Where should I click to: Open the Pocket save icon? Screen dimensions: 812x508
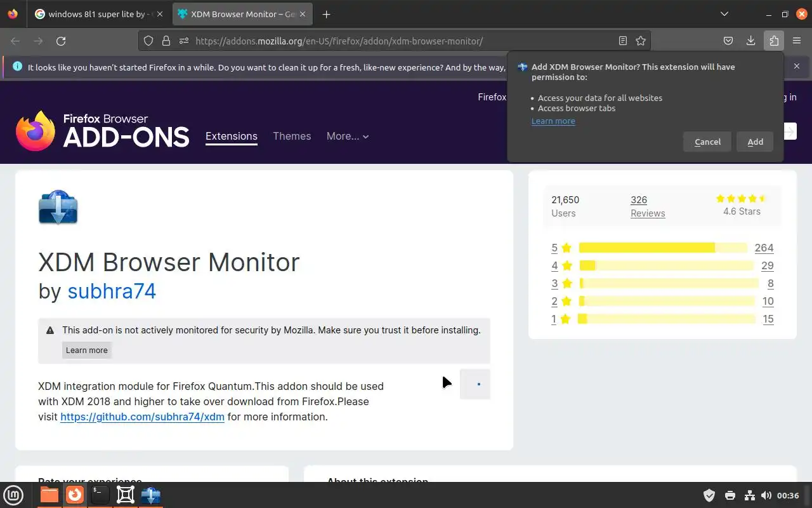728,41
